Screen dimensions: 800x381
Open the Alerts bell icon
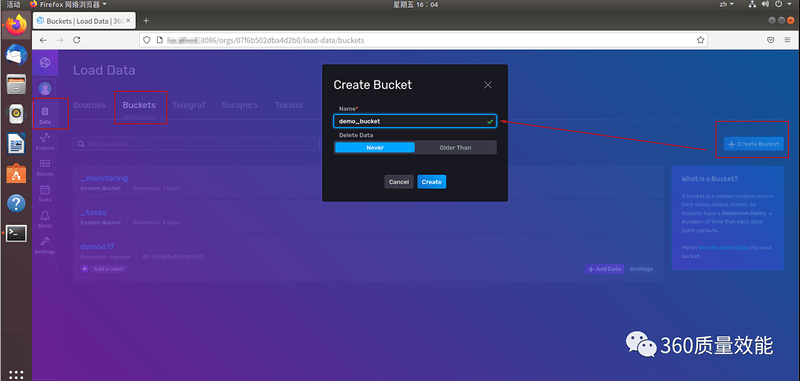click(x=45, y=219)
